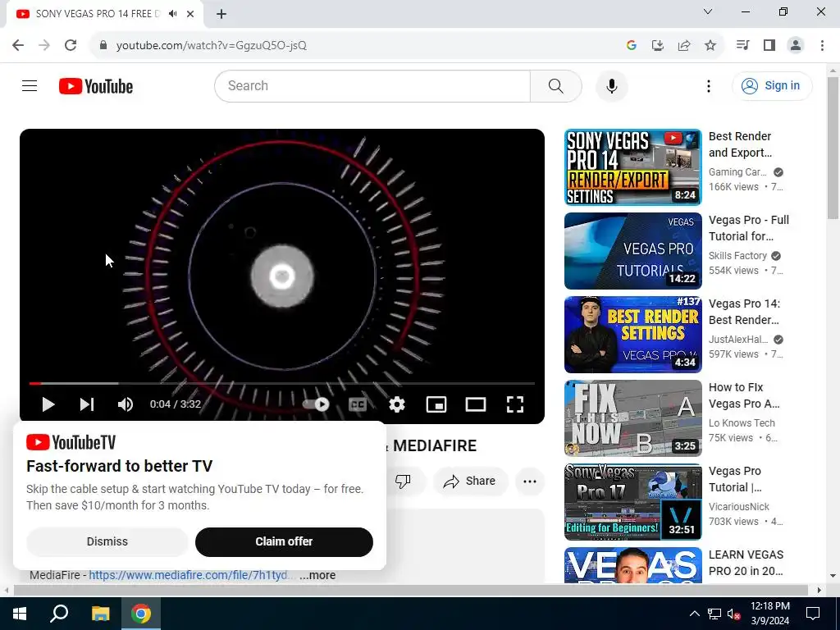Open the Windows notification center

point(813,614)
